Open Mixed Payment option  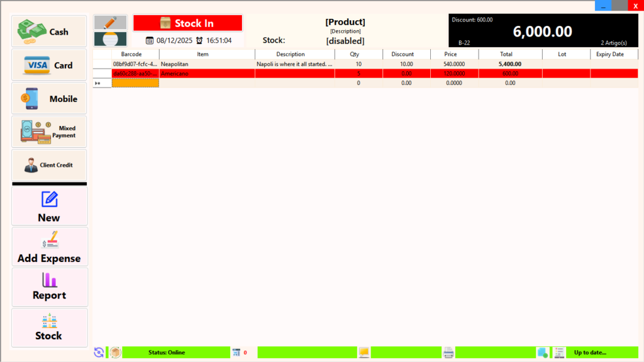(49, 132)
